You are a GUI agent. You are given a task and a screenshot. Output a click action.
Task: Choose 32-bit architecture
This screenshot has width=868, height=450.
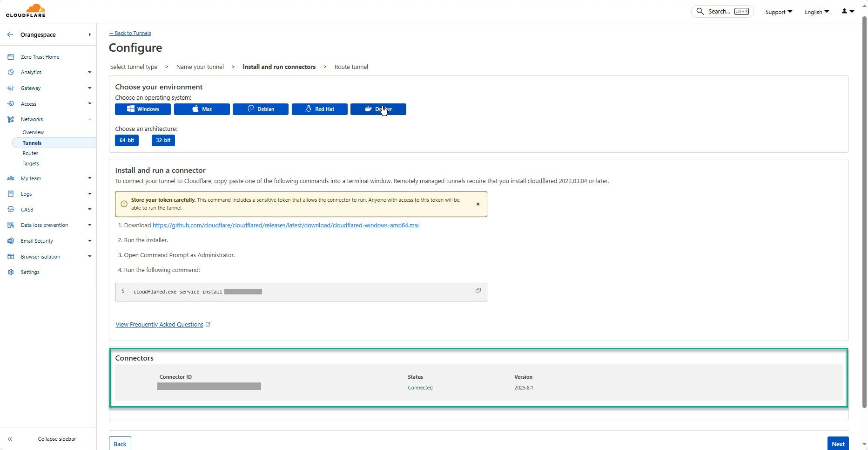pyautogui.click(x=163, y=140)
